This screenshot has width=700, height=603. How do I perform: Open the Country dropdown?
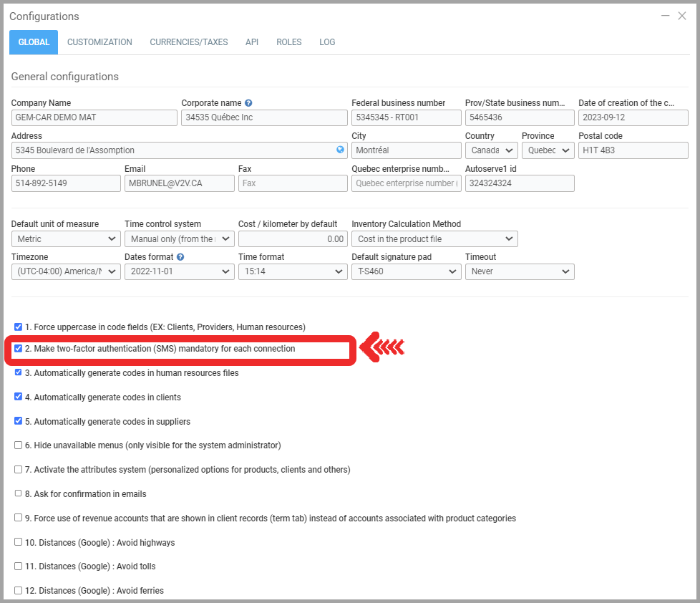491,150
